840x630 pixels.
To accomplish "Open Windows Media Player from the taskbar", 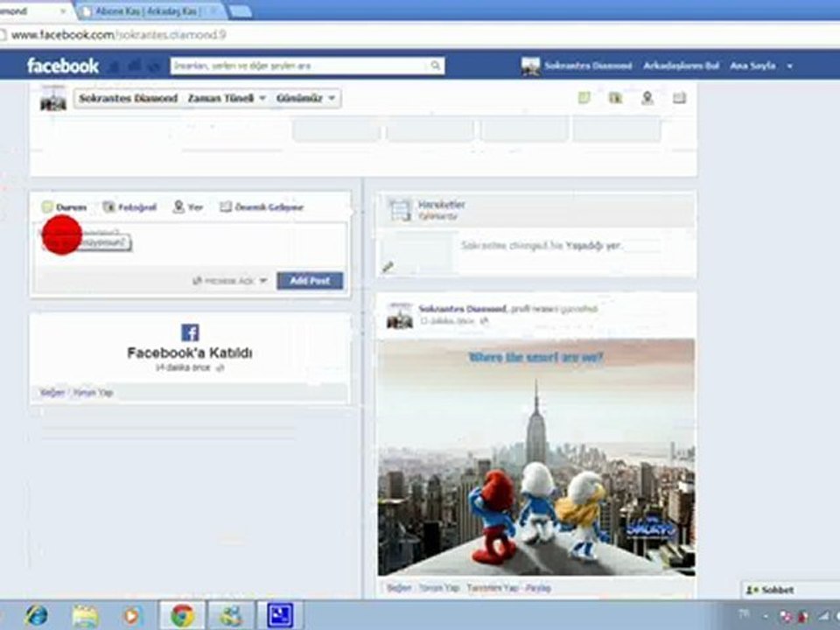I will 131,615.
